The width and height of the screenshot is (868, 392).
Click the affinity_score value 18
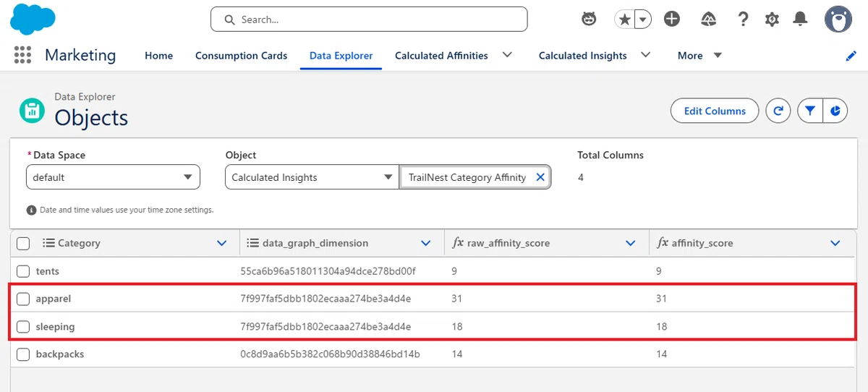[661, 327]
